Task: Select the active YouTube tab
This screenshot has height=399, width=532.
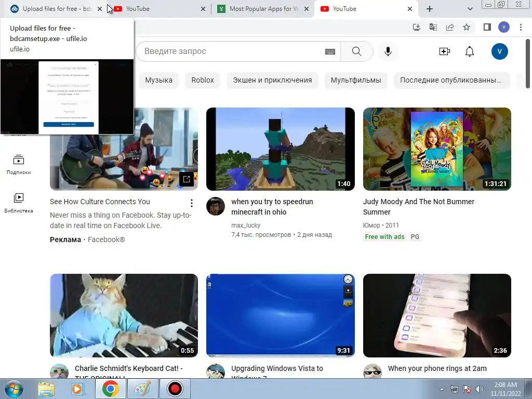Action: pos(366,9)
